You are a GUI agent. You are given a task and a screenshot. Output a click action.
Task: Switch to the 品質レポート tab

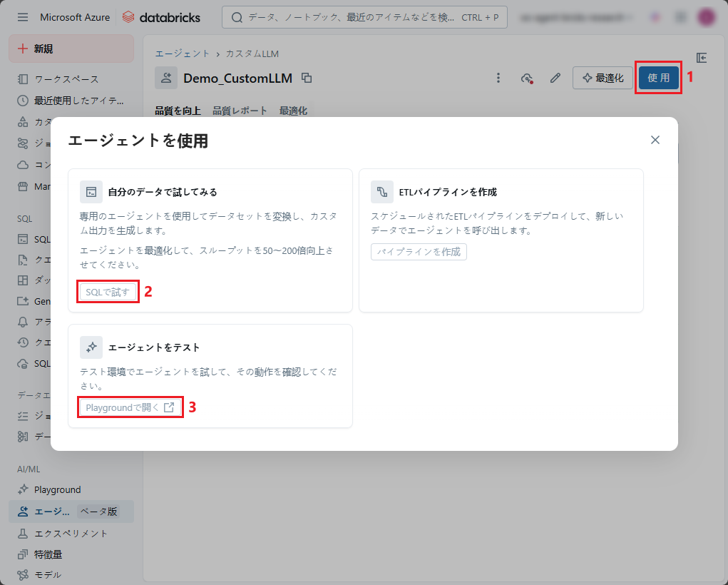pyautogui.click(x=240, y=111)
